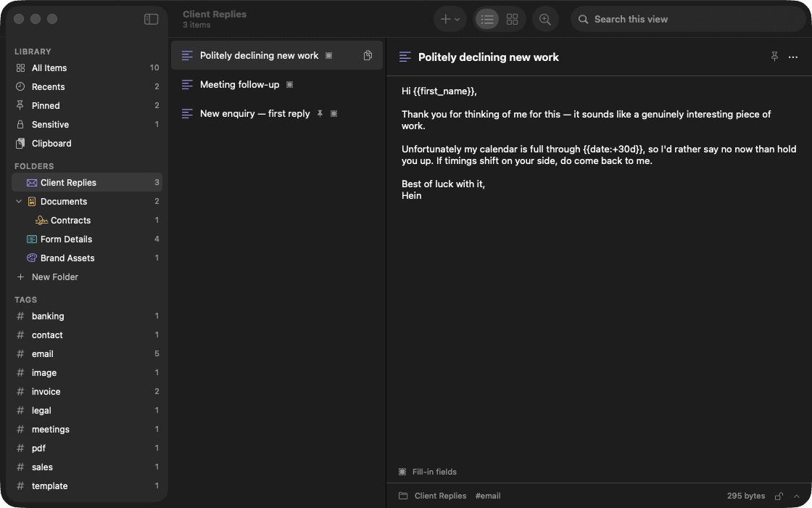Filter by the email tag in sidebar
The image size is (812, 508).
coord(87,354)
